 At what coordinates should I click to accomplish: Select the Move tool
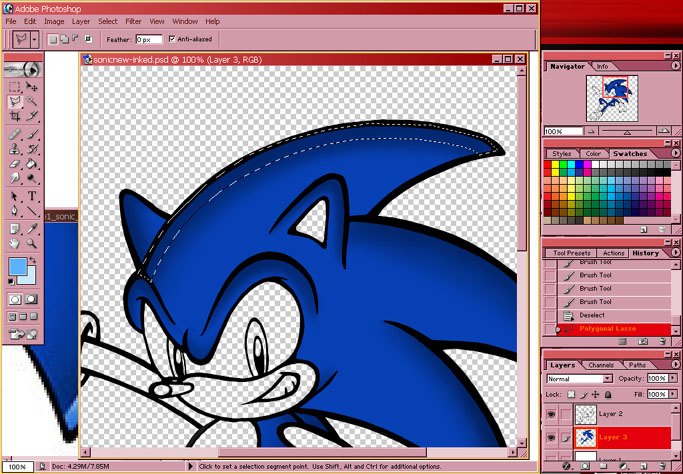[31, 87]
